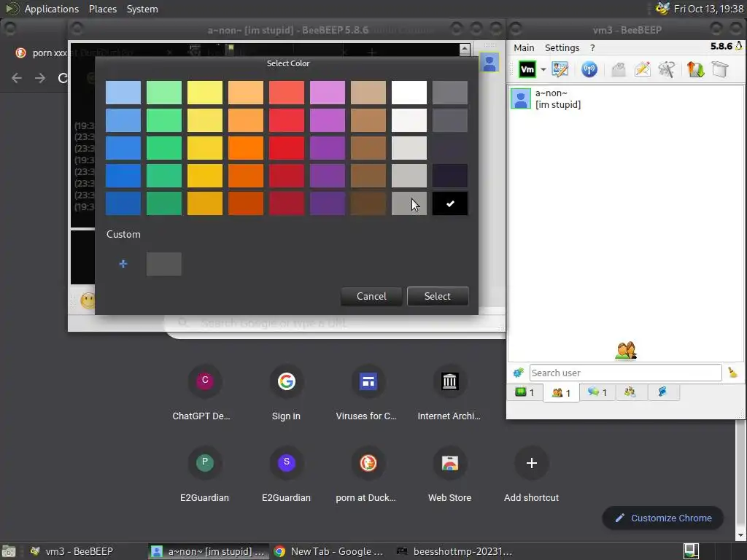Open the Google Sign in shortcut
The image size is (747, 560).
(x=286, y=394)
